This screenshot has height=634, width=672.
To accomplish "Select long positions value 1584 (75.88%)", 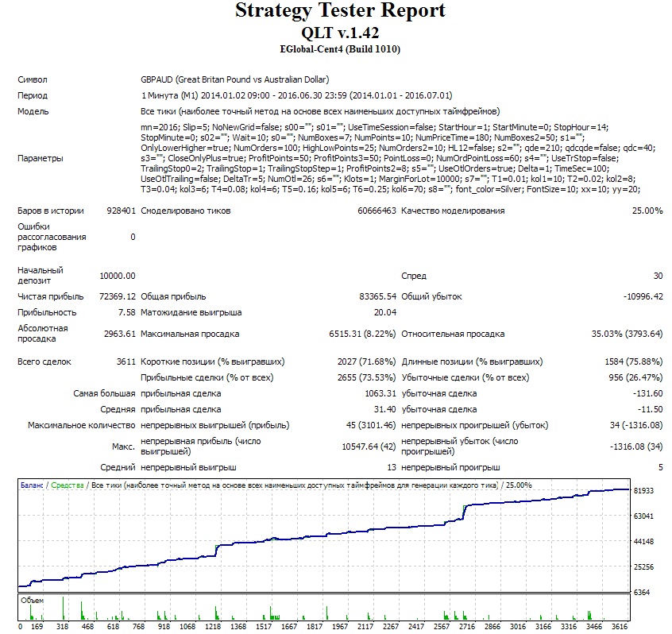I will (633, 361).
